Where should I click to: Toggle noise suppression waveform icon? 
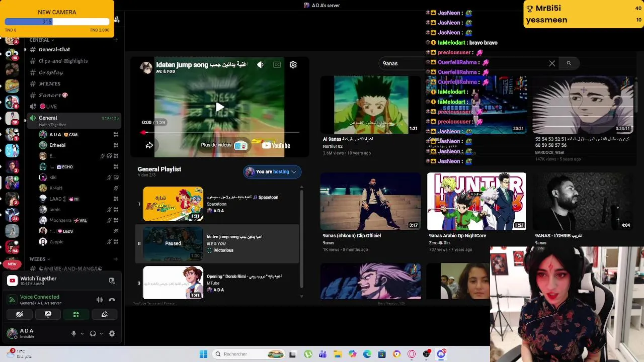pyautogui.click(x=100, y=300)
